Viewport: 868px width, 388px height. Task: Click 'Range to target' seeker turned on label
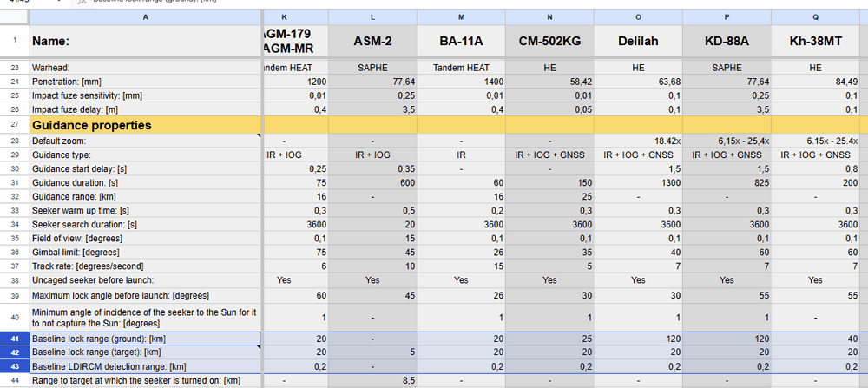coord(146,380)
